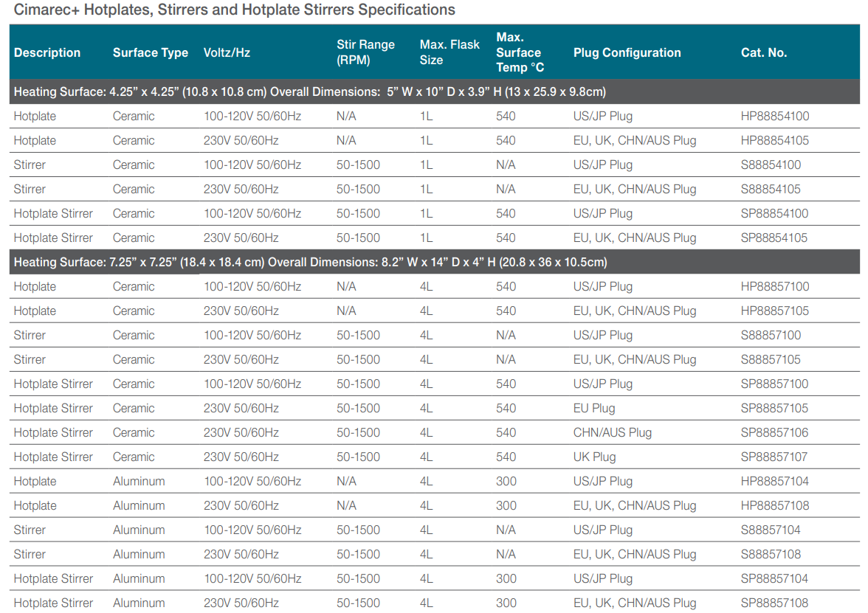The height and width of the screenshot is (613, 868).
Task: Select 'Aluminum' in the S88857108 row
Action: pos(139,555)
